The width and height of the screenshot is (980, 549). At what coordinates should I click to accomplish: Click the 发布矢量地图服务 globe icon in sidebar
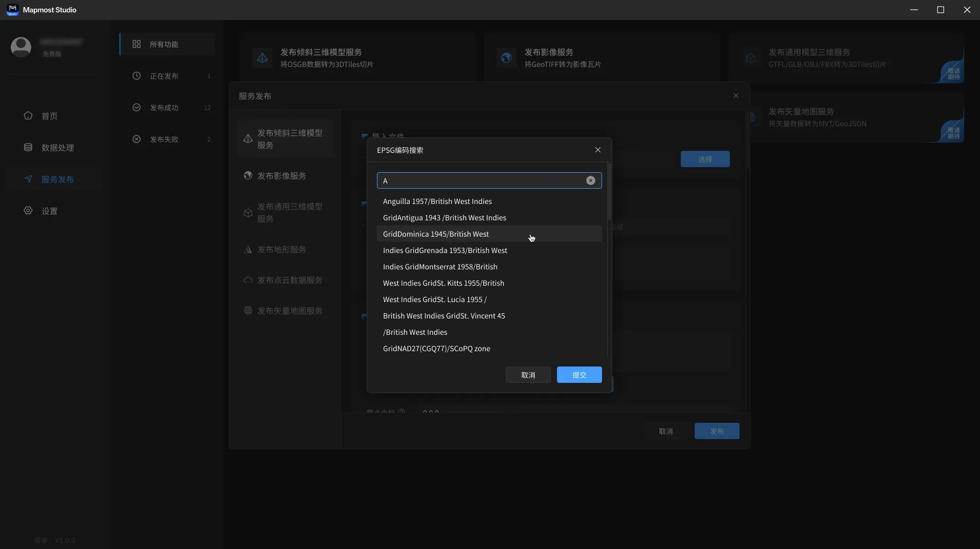248,310
